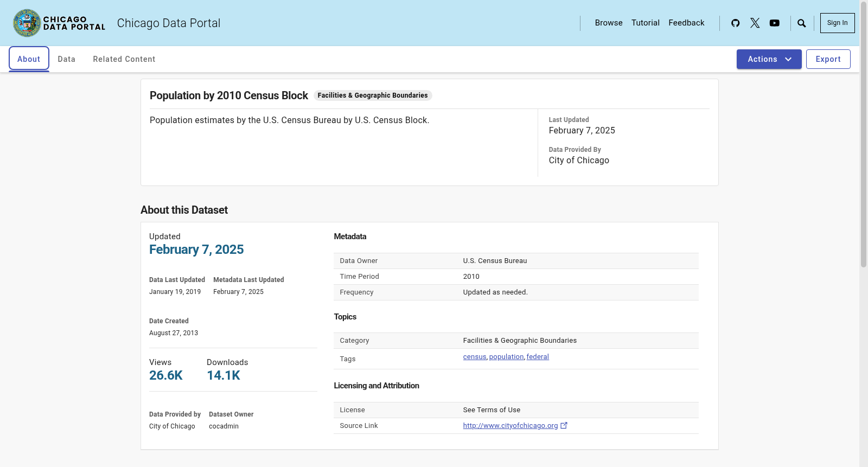Viewport: 868px width, 467px height.
Task: Click the search magnifier icon
Action: click(801, 23)
